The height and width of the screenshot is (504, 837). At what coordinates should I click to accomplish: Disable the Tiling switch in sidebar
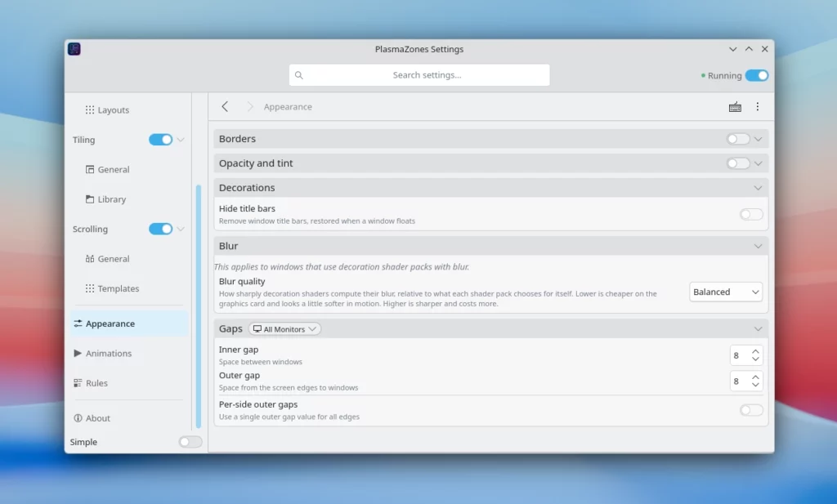[x=160, y=140]
